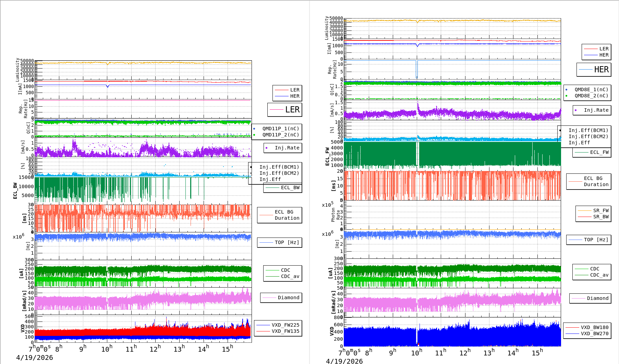Select the QMD11P_2(nC) green legend marker

[254, 135]
